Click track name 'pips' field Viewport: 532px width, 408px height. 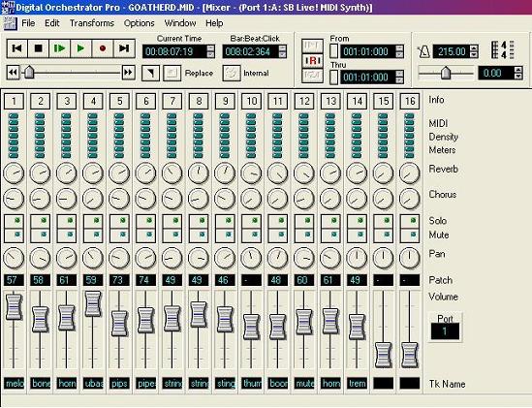tap(119, 384)
